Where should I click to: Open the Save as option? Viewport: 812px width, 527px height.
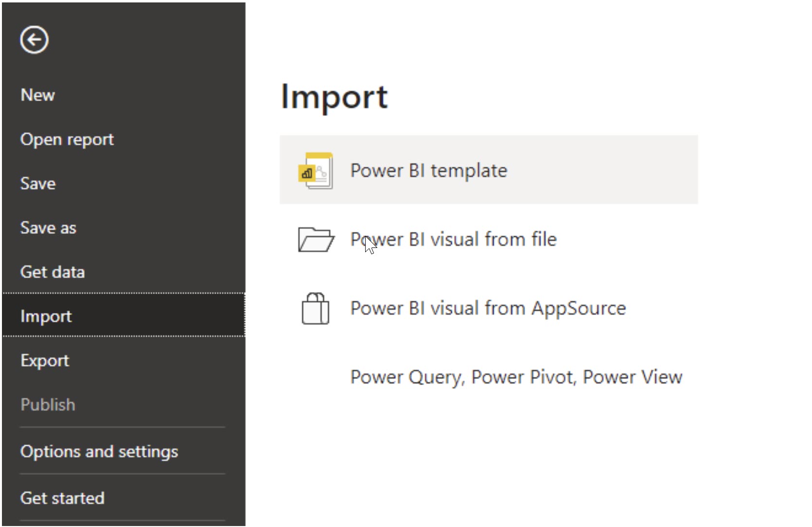pyautogui.click(x=48, y=228)
